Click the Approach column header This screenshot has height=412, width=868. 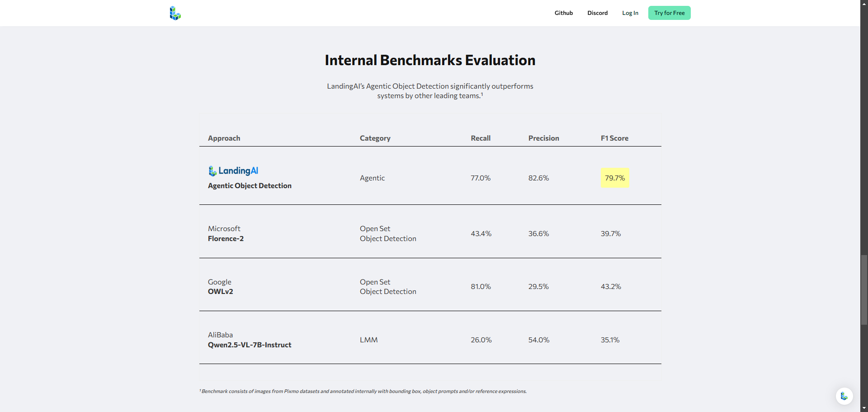tap(224, 138)
